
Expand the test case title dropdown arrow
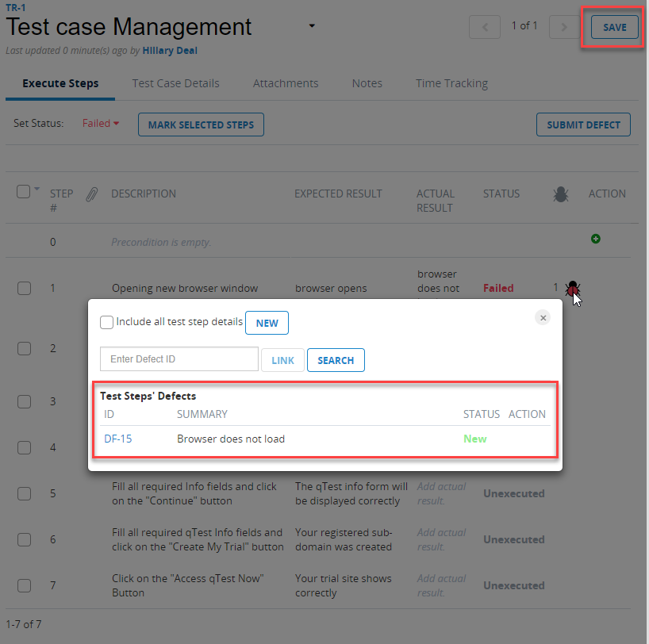pyautogui.click(x=312, y=26)
